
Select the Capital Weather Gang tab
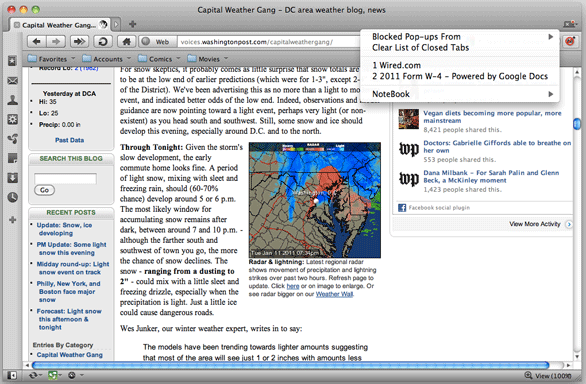[60, 25]
